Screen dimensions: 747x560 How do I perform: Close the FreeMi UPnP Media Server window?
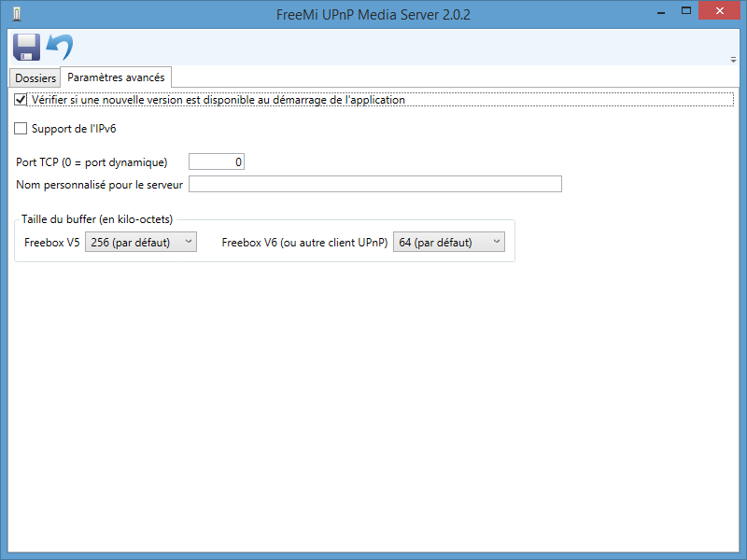[719, 10]
